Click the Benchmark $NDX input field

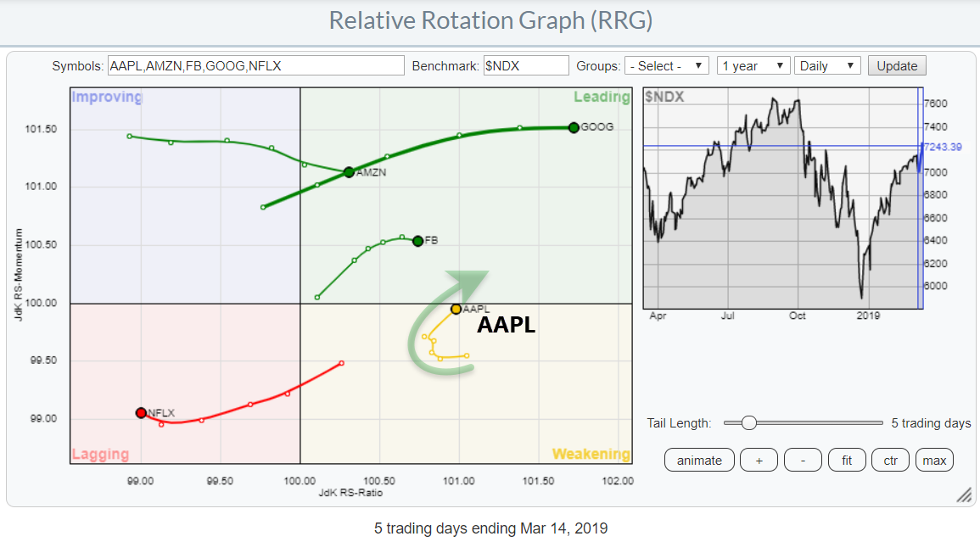525,65
